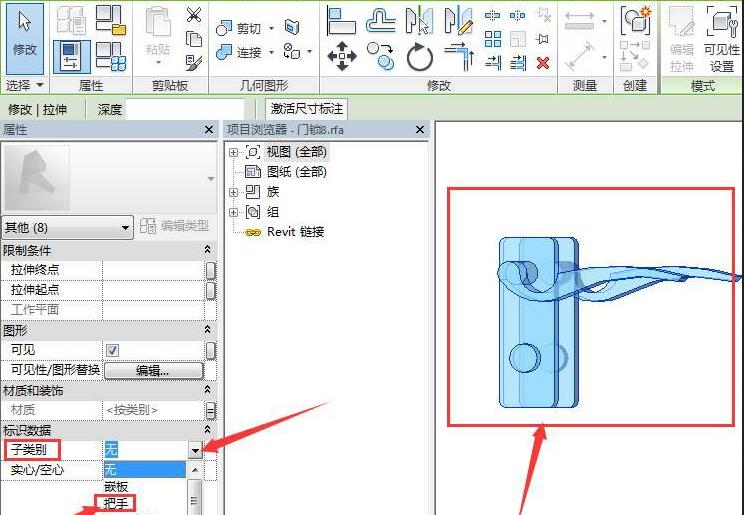Image resolution: width=744 pixels, height=515 pixels.
Task: Select the Split Element tool
Action: click(493, 16)
